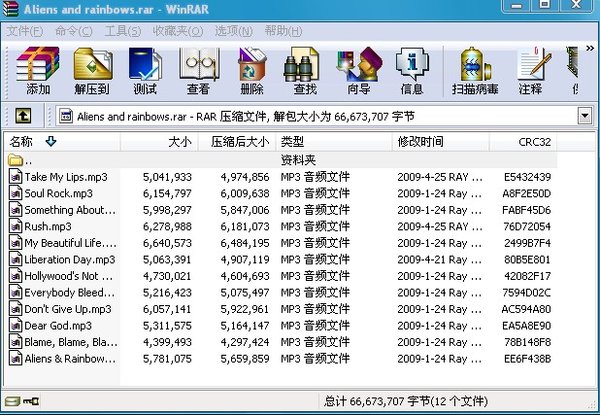
Task: Select the file name 'Something About…'
Action: coord(70,210)
